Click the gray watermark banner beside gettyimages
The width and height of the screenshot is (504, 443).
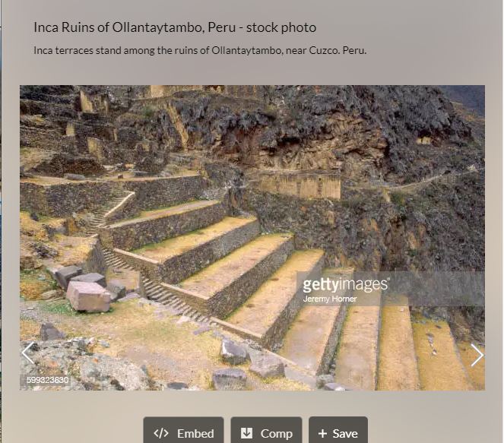[437, 289]
